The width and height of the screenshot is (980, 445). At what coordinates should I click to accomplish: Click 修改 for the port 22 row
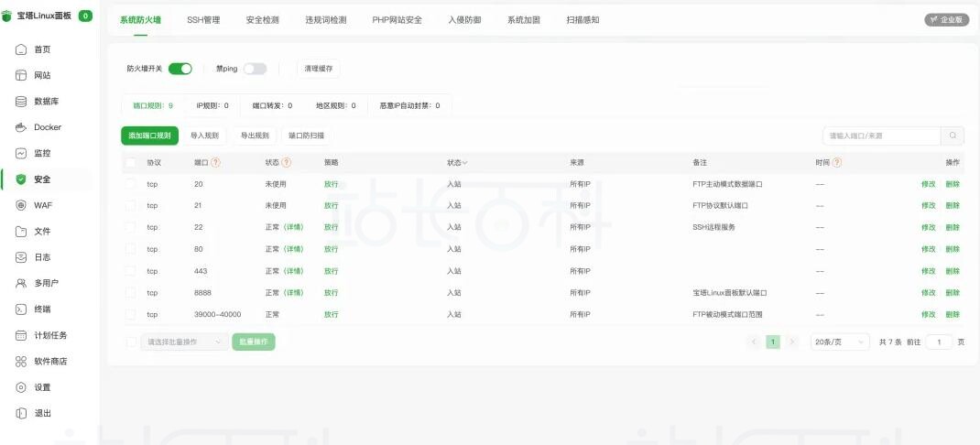(x=928, y=227)
